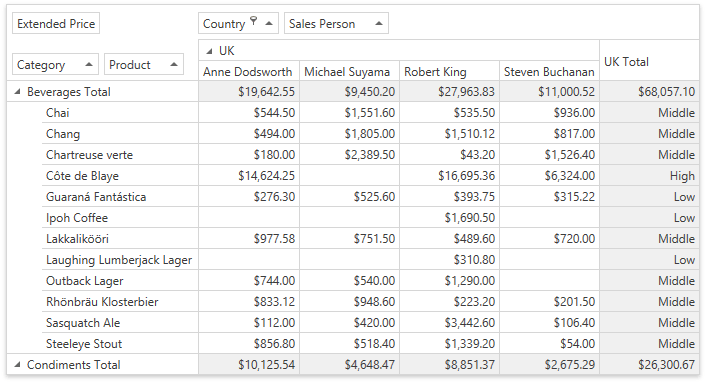
Task: Click the $2,675.29 cell
Action: [549, 365]
